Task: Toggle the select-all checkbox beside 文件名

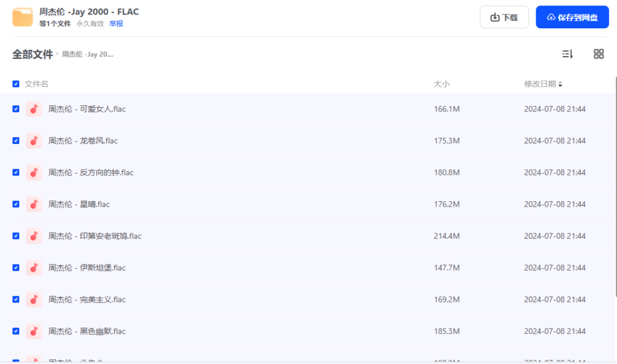Action: 16,84
